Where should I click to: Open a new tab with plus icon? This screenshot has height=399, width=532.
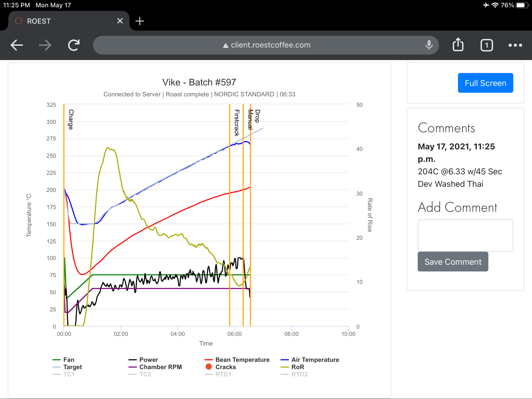[140, 21]
